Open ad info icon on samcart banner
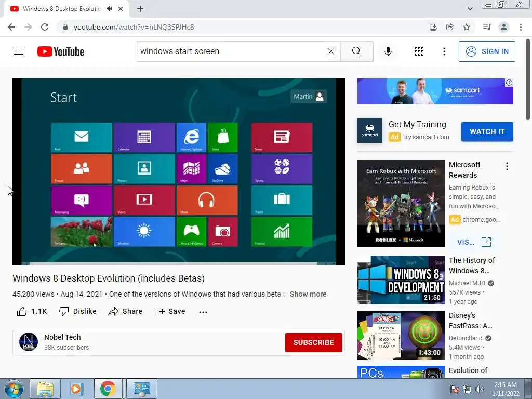The width and height of the screenshot is (532, 399). (509, 83)
